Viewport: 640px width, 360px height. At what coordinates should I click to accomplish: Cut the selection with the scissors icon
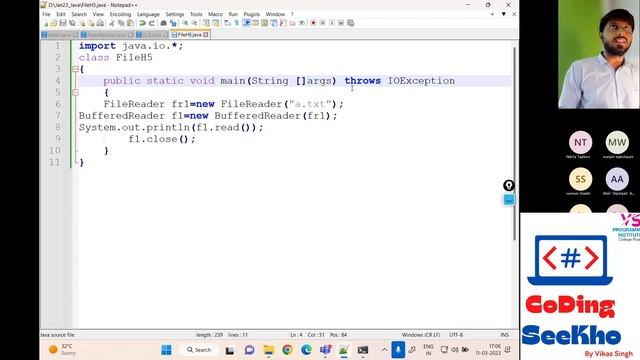(x=111, y=23)
